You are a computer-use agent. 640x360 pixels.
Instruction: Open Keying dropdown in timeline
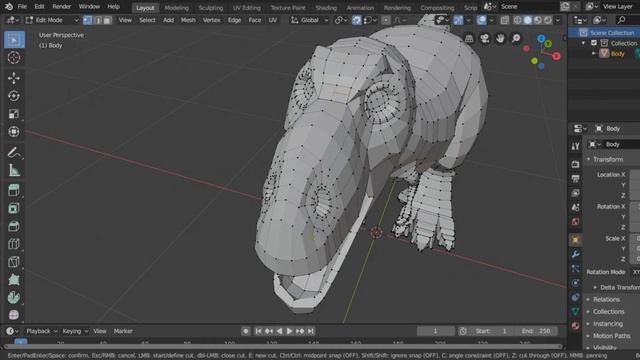[x=75, y=331]
